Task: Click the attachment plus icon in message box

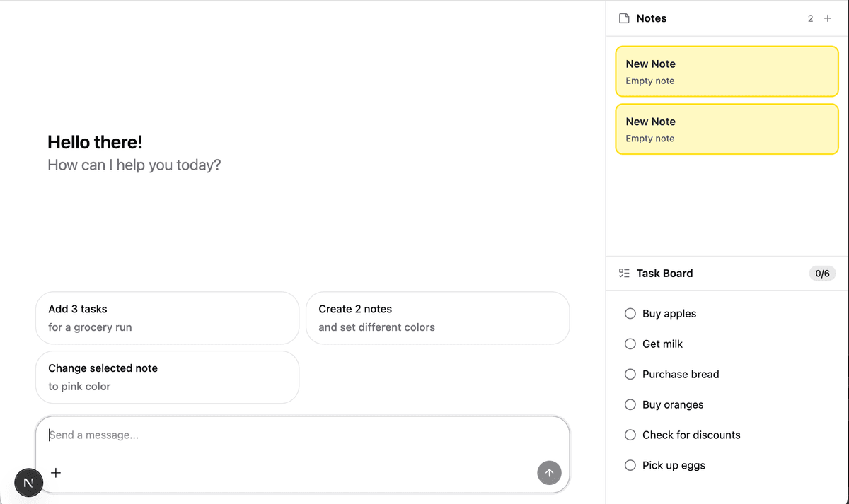Action: [56, 473]
